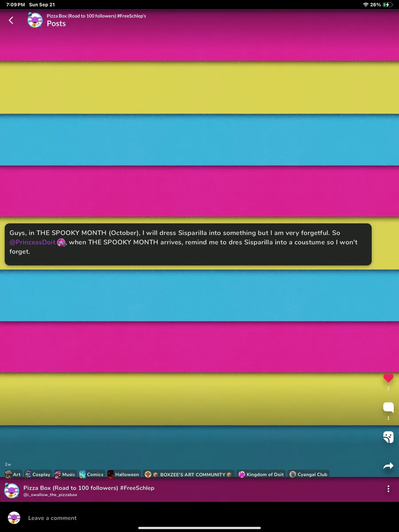Open Pizza Box avatar in the header
Image resolution: width=399 pixels, height=532 pixels.
point(35,20)
